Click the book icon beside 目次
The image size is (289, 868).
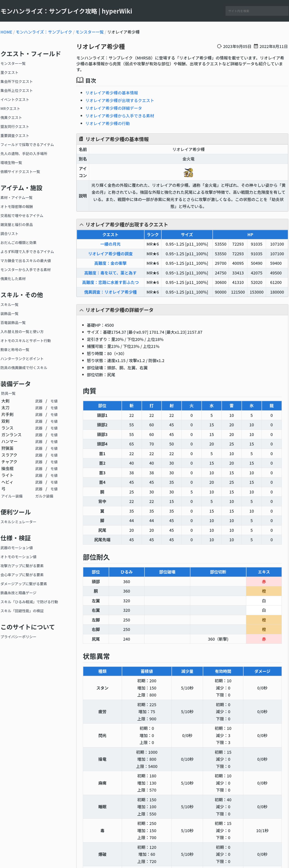(x=80, y=80)
